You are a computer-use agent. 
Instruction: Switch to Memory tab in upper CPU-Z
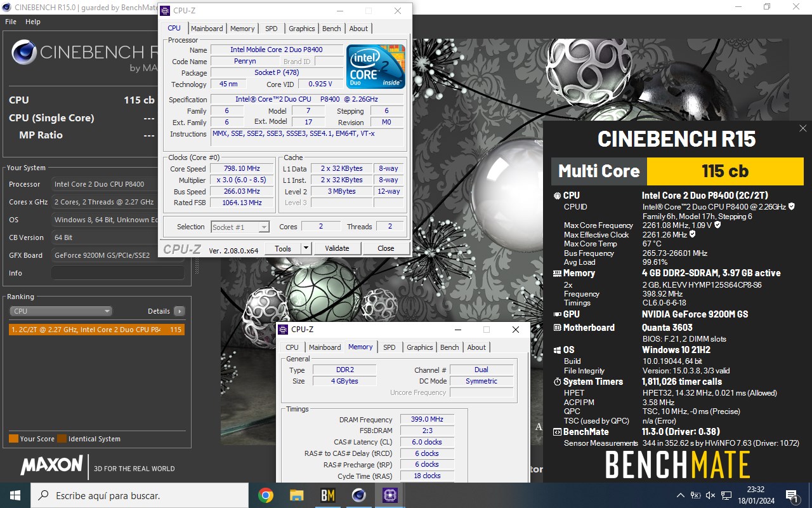tap(242, 29)
